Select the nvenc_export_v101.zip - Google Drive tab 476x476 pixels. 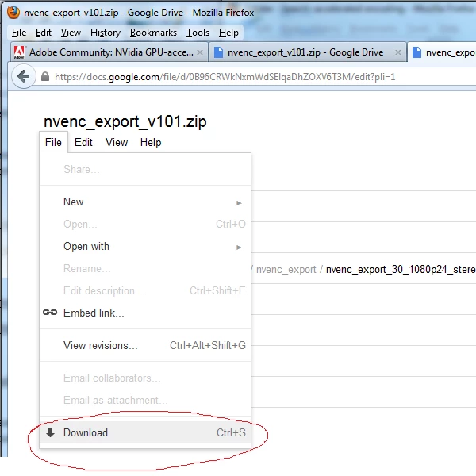308,52
